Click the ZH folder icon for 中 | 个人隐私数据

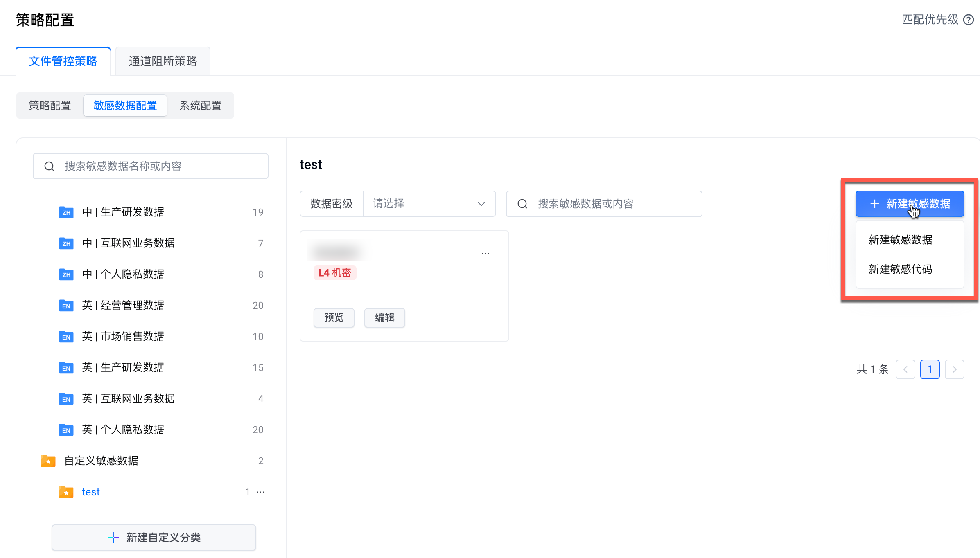pos(66,274)
